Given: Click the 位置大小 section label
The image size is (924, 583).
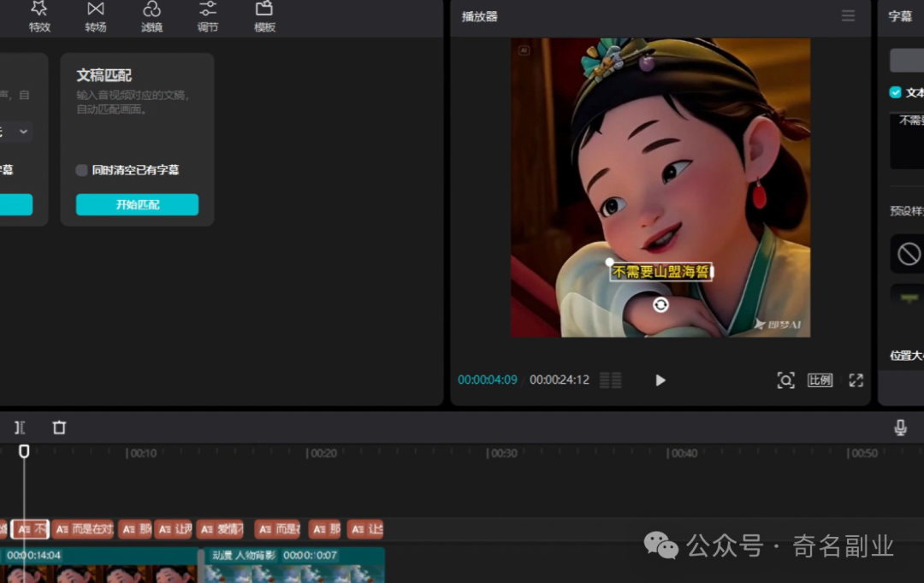Looking at the screenshot, I should 907,355.
